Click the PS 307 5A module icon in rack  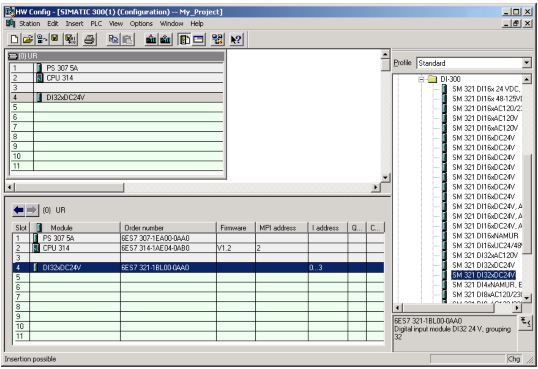39,68
